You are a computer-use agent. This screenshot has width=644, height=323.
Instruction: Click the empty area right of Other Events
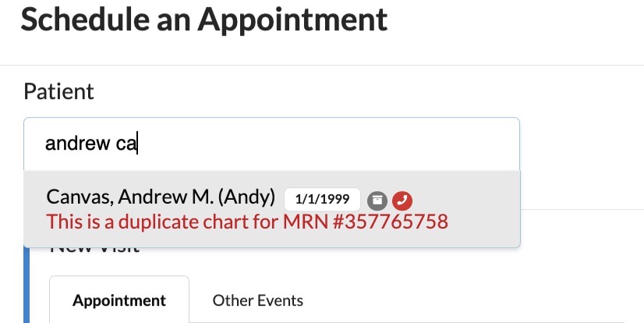click(468, 300)
